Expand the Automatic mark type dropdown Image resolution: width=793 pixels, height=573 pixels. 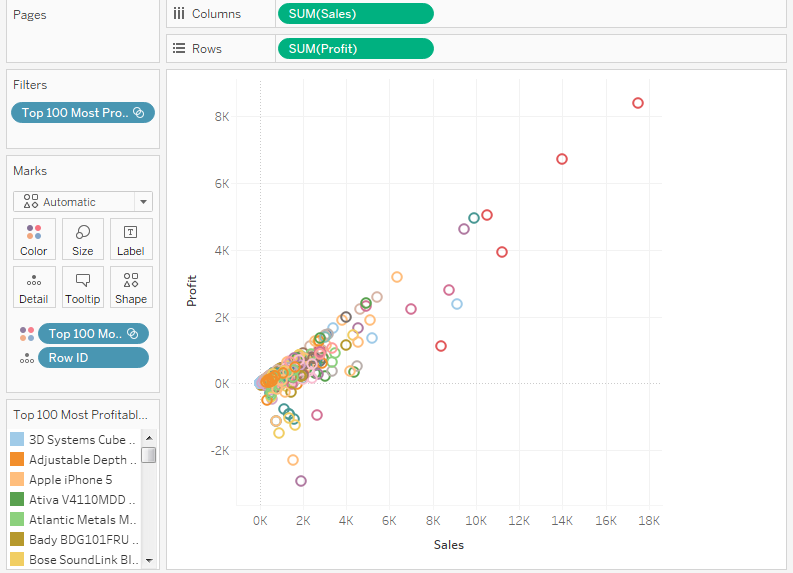point(144,202)
